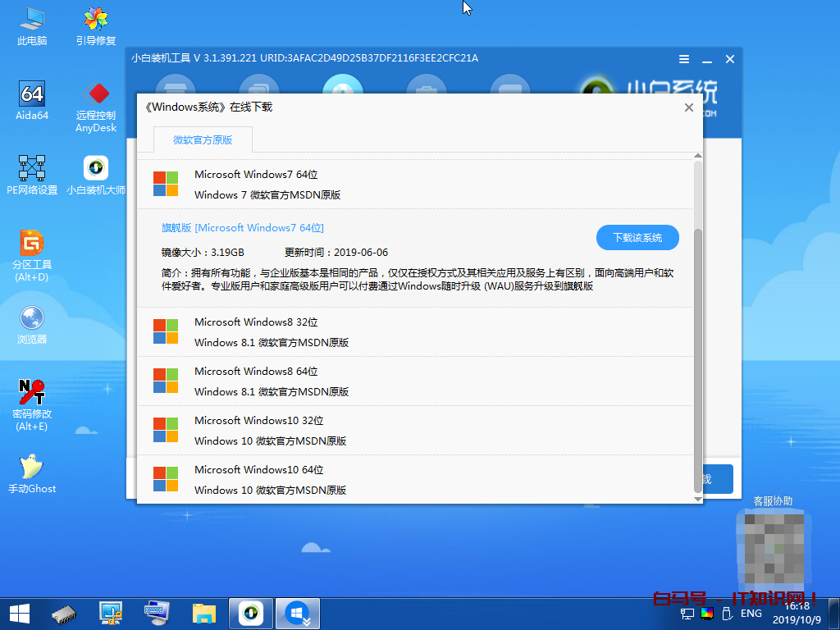Viewport: 840px width, 630px height.
Task: Open the hamburger menu in the title bar
Action: pyautogui.click(x=684, y=59)
